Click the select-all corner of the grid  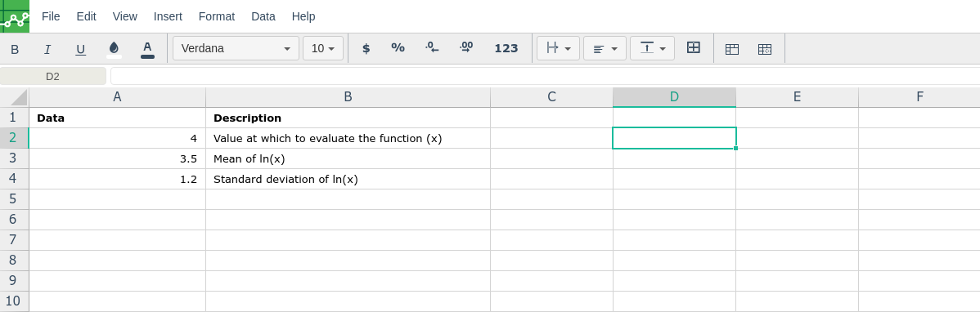15,96
